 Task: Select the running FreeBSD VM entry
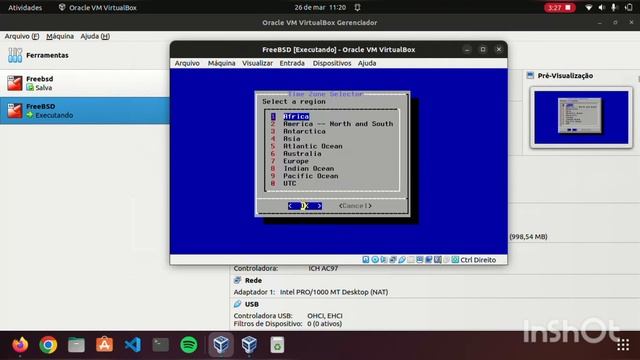(84, 111)
